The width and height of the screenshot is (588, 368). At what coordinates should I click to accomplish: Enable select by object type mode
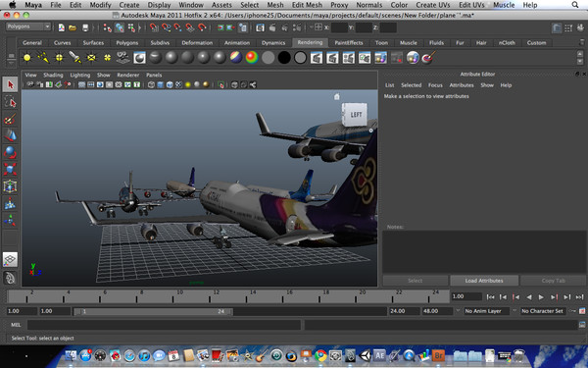[120, 27]
